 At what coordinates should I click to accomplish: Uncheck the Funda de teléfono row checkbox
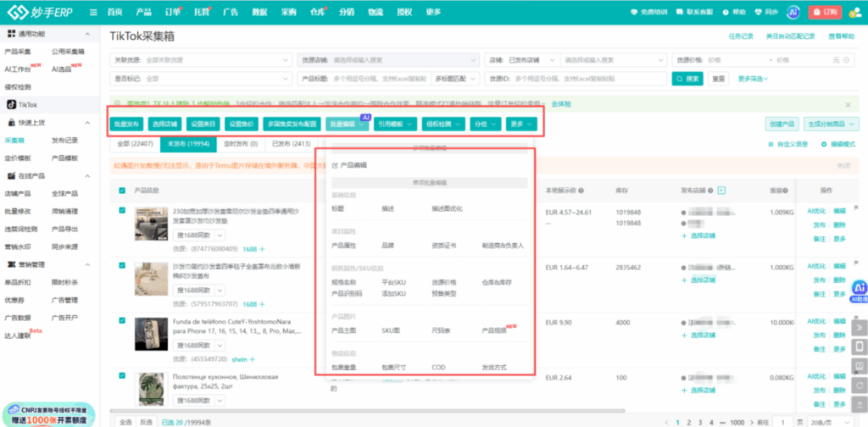[122, 320]
